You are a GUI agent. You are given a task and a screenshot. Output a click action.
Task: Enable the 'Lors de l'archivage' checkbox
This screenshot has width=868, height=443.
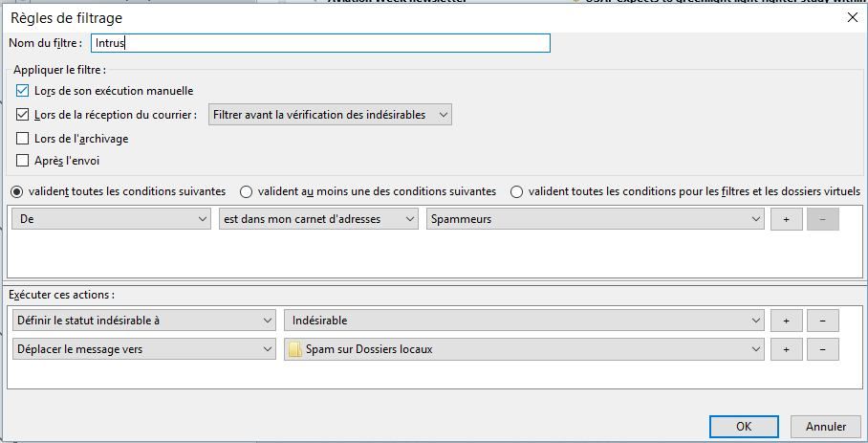(23, 139)
